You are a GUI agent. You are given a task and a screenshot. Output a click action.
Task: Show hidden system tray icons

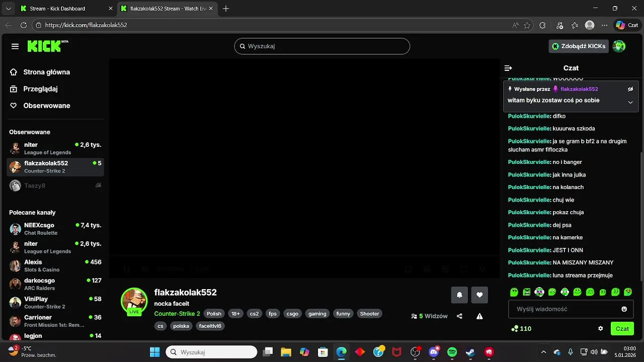click(543, 352)
